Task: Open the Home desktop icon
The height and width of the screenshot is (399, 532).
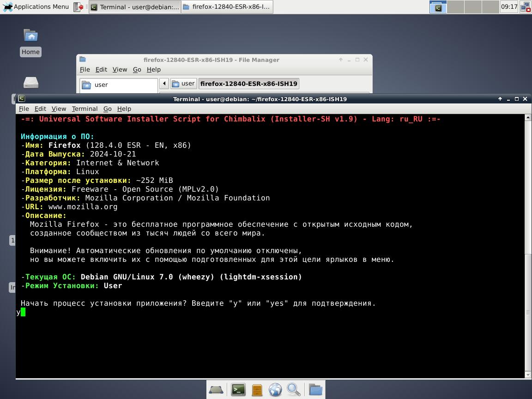Action: (x=30, y=42)
